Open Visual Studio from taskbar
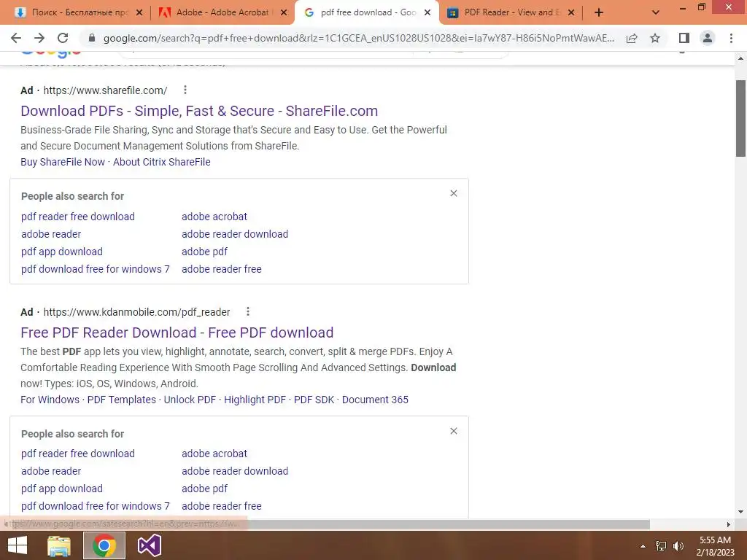747x560 pixels. [149, 545]
